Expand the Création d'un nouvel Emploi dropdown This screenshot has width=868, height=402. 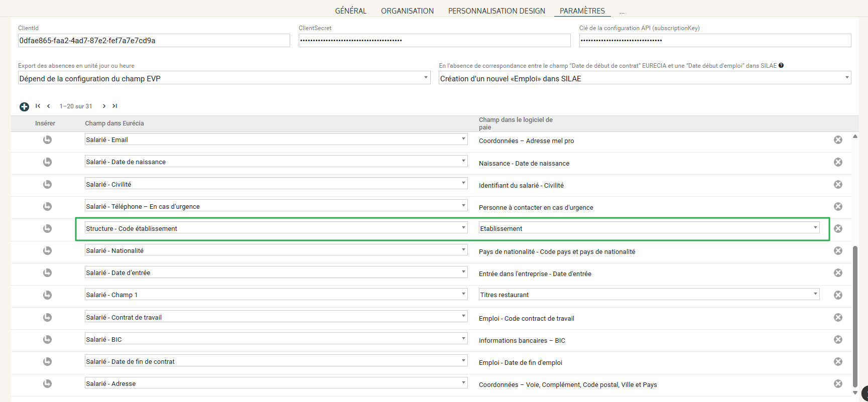[x=645, y=78]
